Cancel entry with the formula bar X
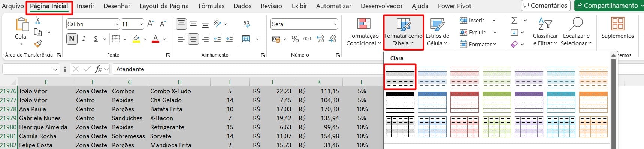Screen dimensions: 644x149 click(76, 69)
